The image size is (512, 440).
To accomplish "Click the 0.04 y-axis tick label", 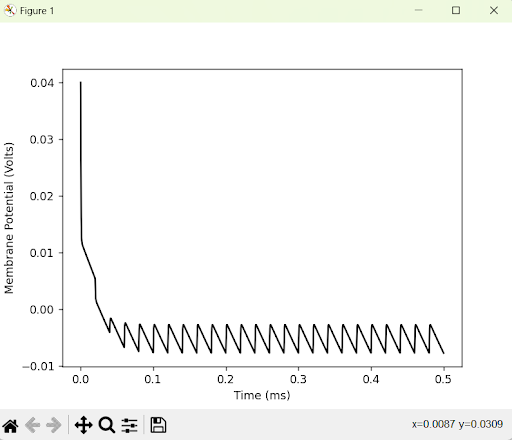I will pos(42,83).
